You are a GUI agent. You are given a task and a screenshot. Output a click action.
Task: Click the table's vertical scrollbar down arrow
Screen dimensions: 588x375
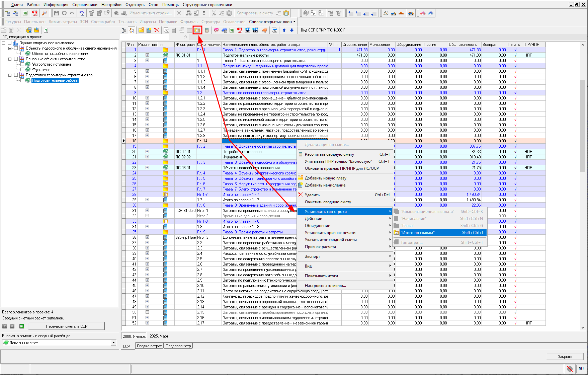(x=583, y=328)
